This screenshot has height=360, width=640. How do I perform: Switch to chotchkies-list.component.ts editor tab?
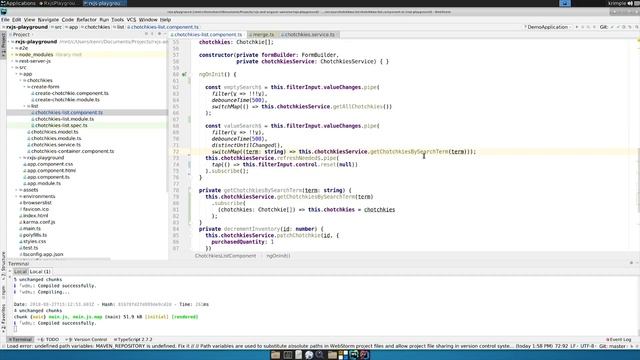coord(207,35)
